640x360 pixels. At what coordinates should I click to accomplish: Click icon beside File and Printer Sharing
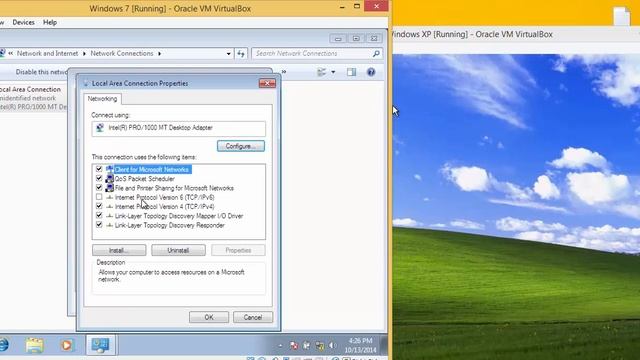click(109, 188)
